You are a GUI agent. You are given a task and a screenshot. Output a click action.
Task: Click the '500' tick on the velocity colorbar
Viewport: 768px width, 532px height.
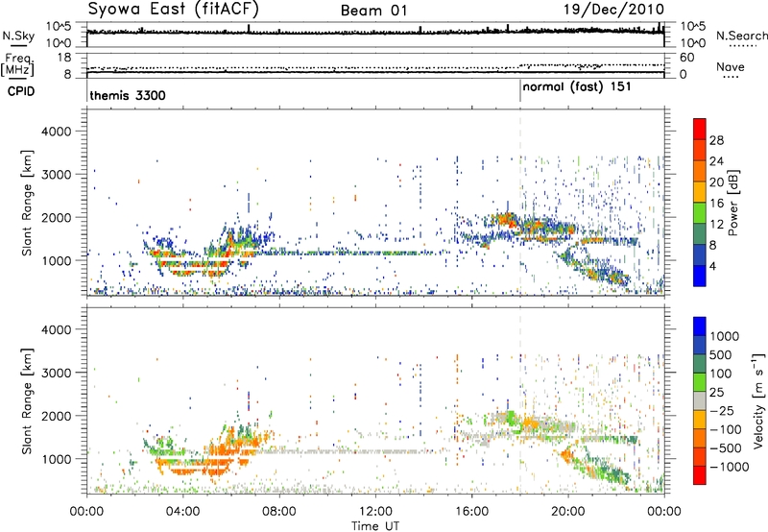tap(721, 354)
